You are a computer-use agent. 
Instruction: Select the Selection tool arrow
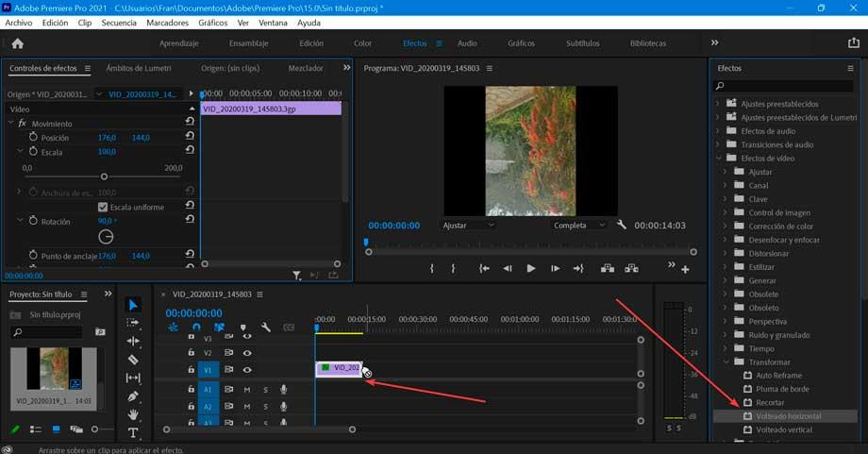(x=133, y=305)
